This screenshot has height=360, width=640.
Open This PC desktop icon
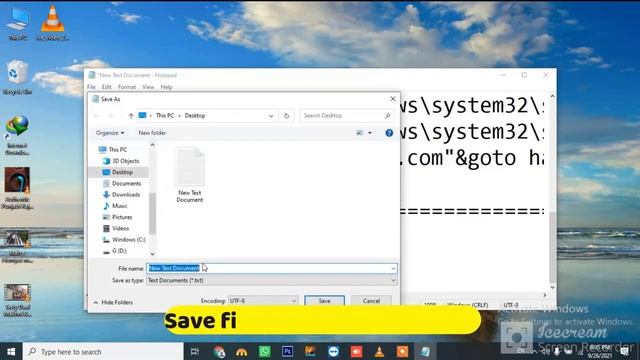(18, 23)
